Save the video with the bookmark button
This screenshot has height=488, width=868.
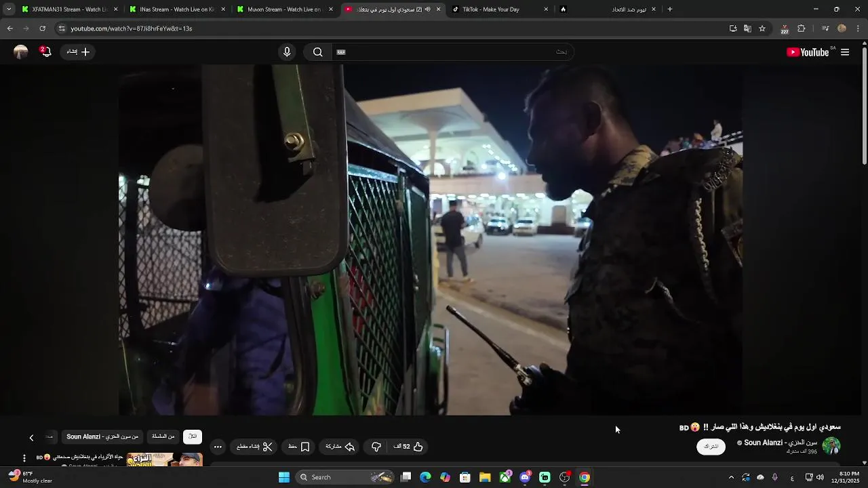(299, 447)
